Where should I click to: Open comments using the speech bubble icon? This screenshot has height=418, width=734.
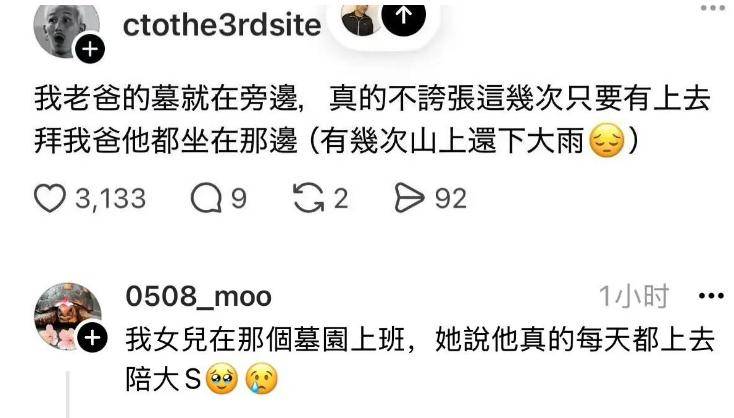[206, 198]
